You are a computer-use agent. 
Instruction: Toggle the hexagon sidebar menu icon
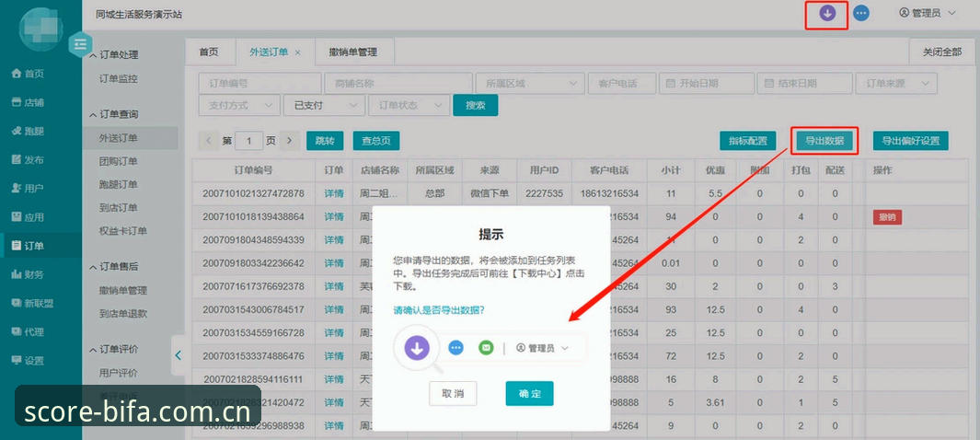[80, 44]
